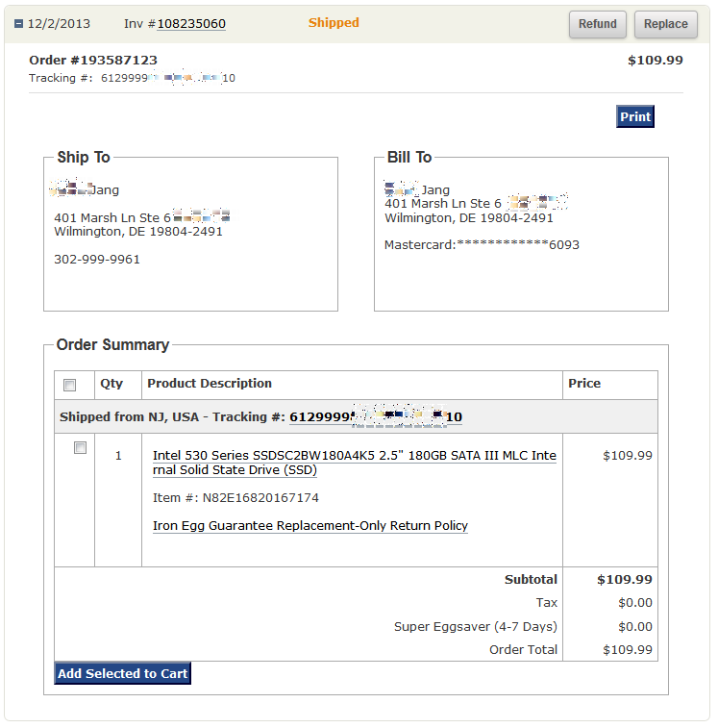
Task: Open the Intel 530 Series SSD product link
Action: click(x=354, y=463)
